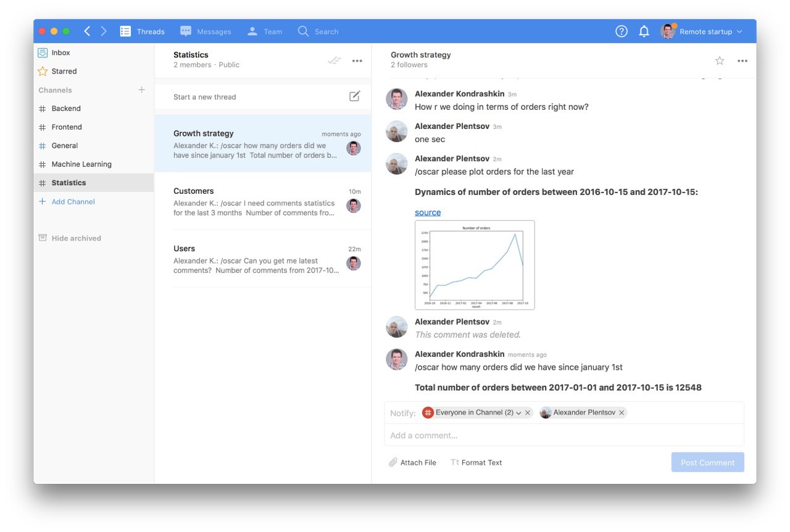Open Starred in the sidebar
This screenshot has height=532, width=790.
click(93, 71)
